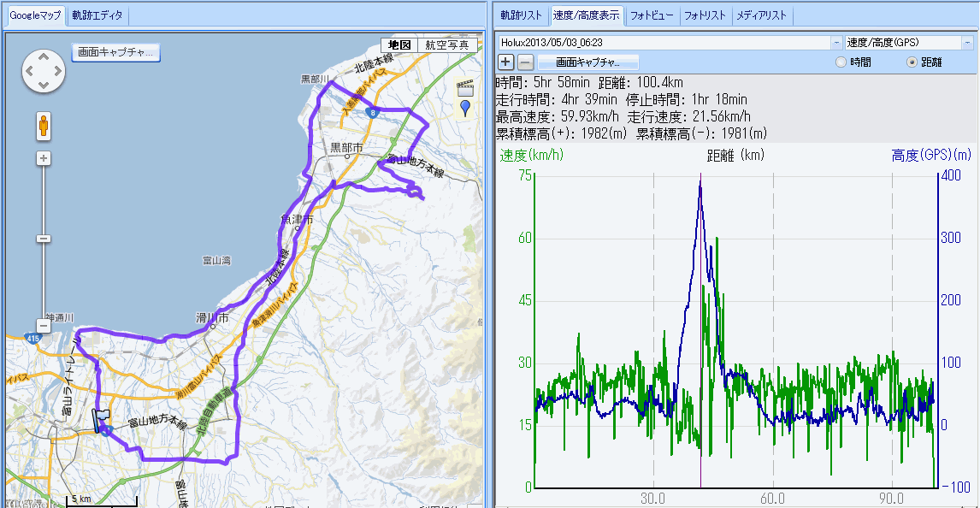Expand the 速度/高度(GPS) graph type dropdown
This screenshot has height=508, width=980.
[x=967, y=42]
